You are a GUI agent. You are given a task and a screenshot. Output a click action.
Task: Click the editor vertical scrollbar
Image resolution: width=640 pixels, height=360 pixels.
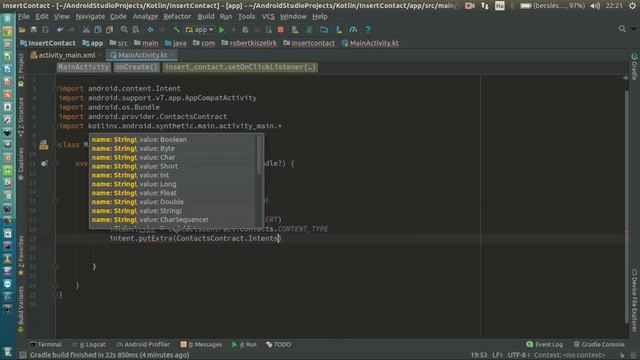click(x=627, y=206)
